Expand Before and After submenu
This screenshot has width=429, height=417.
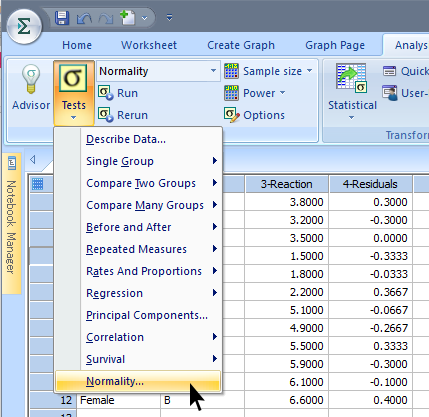tap(138, 227)
